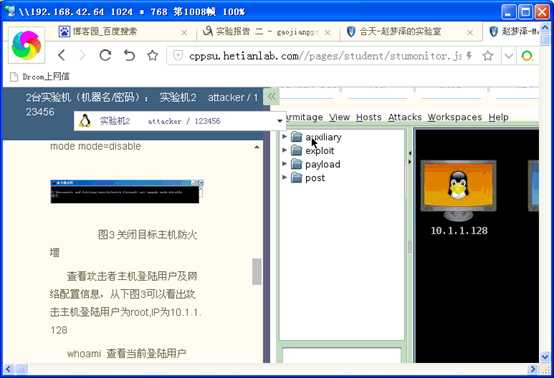Screen dimensions: 554x378
Task: Click the URL address field
Action: click(325, 56)
